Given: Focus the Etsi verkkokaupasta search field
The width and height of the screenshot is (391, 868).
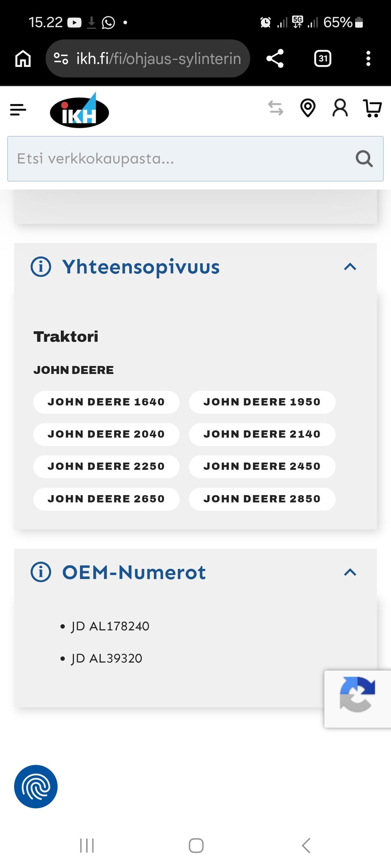Looking at the screenshot, I should click(179, 159).
